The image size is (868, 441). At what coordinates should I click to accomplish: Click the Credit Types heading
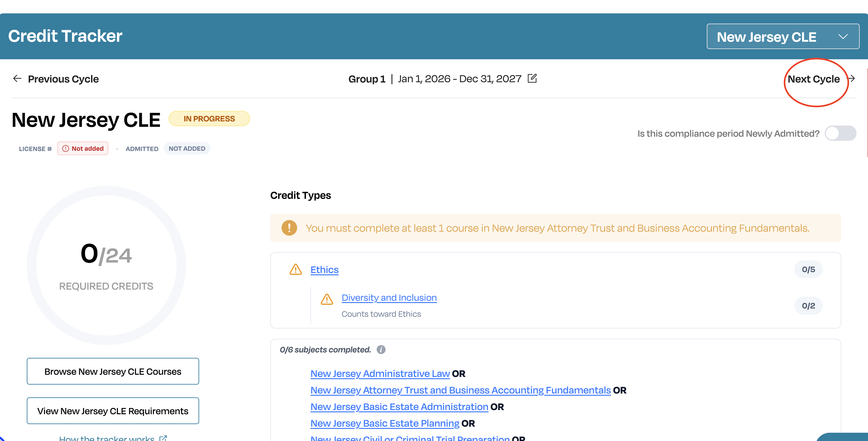pyautogui.click(x=300, y=195)
